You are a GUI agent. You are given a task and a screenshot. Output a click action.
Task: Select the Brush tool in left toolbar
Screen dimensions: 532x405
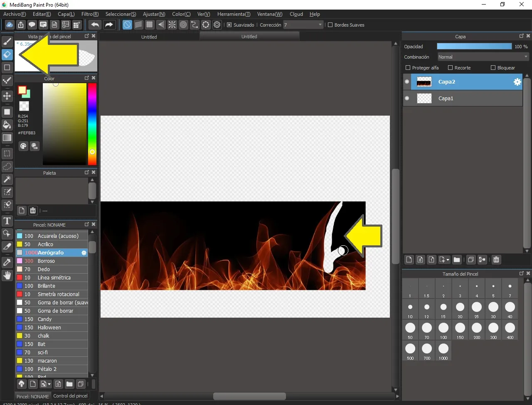pyautogui.click(x=7, y=41)
